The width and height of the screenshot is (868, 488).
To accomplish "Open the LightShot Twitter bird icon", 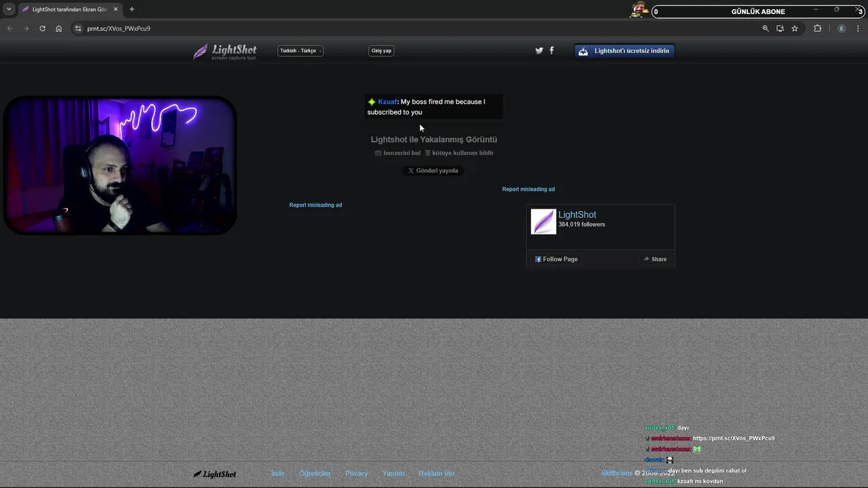I will coord(539,51).
